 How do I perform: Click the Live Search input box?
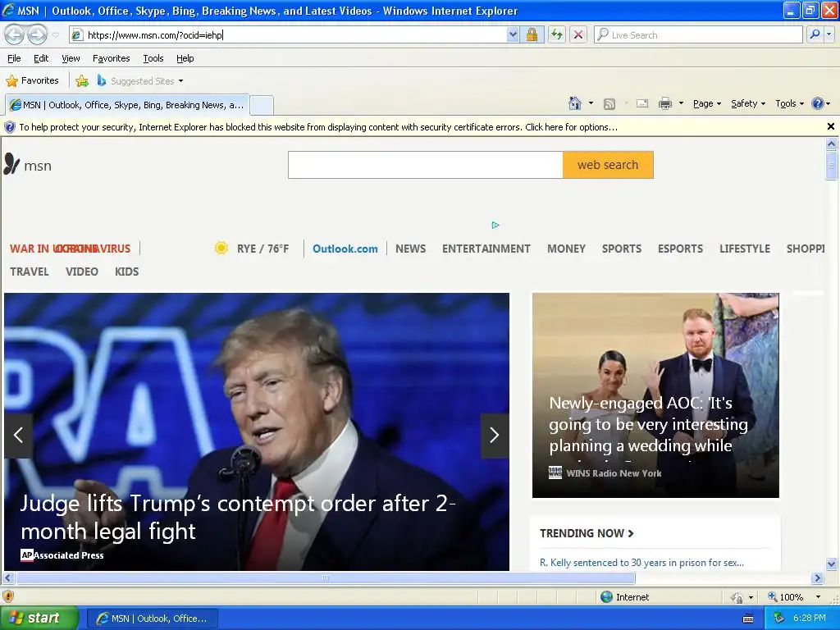pos(698,34)
